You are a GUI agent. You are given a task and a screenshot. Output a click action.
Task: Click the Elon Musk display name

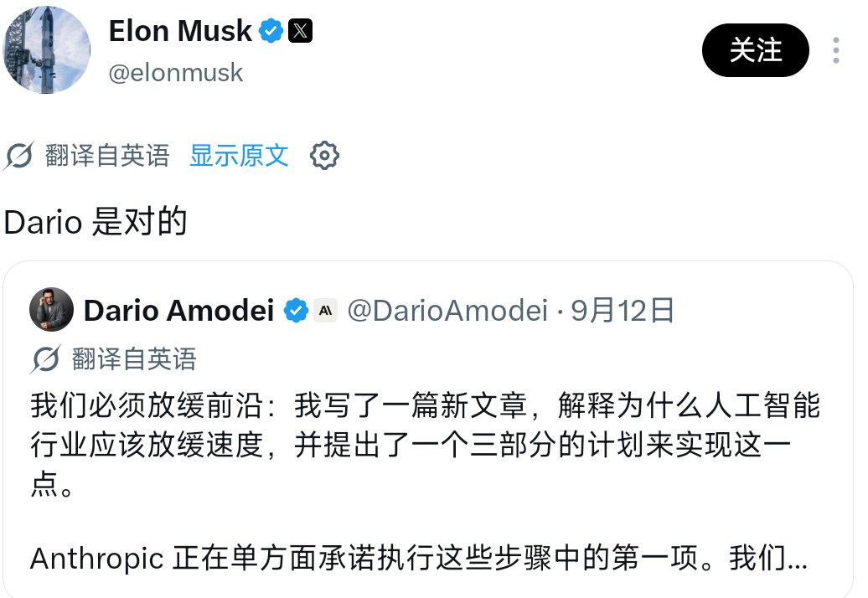(180, 31)
